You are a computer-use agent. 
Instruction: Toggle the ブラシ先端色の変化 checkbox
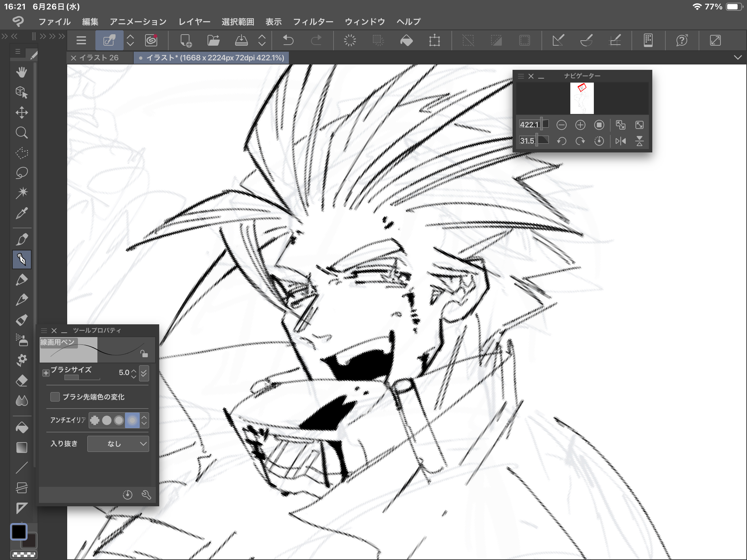pyautogui.click(x=55, y=396)
